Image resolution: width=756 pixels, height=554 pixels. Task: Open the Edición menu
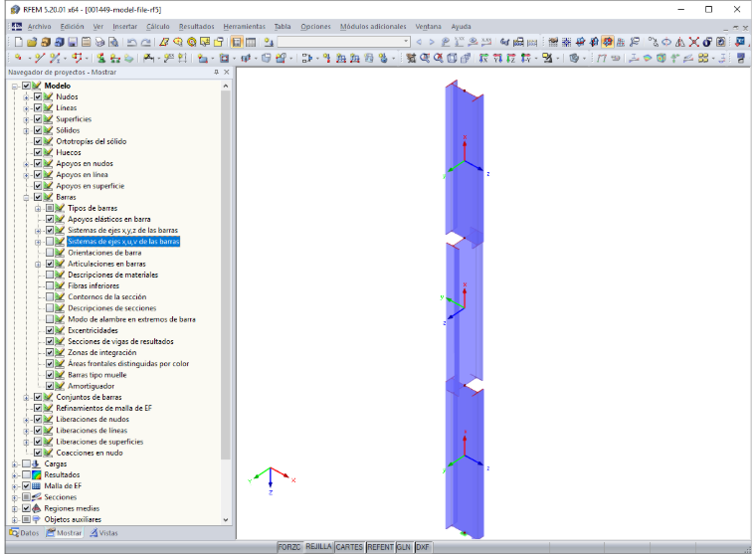click(x=72, y=27)
